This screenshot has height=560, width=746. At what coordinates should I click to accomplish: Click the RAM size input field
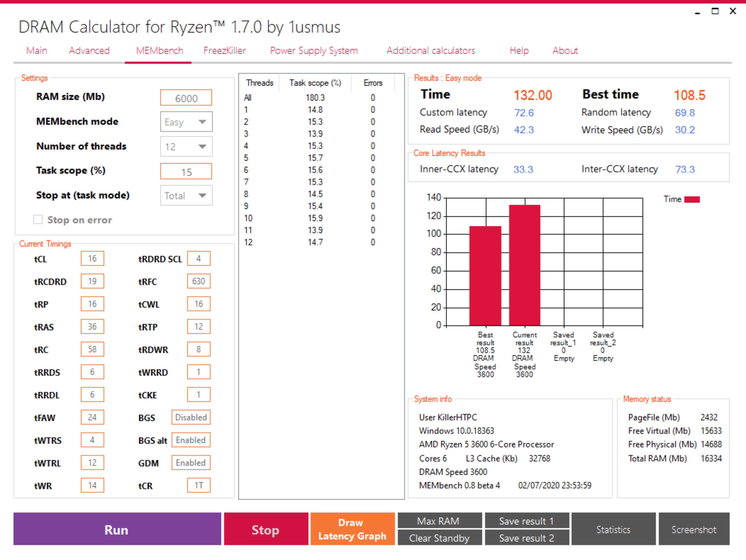[x=186, y=98]
